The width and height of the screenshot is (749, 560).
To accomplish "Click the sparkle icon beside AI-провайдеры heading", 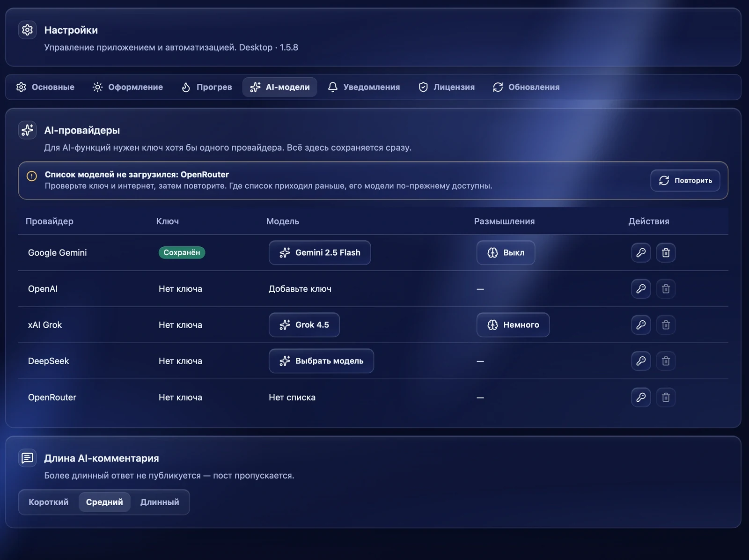I will point(27,130).
